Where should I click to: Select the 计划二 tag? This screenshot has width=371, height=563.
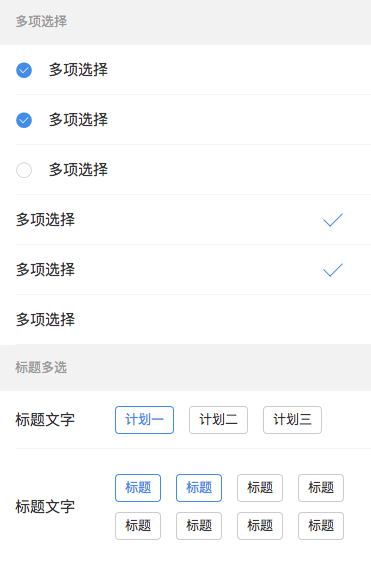[x=218, y=420]
